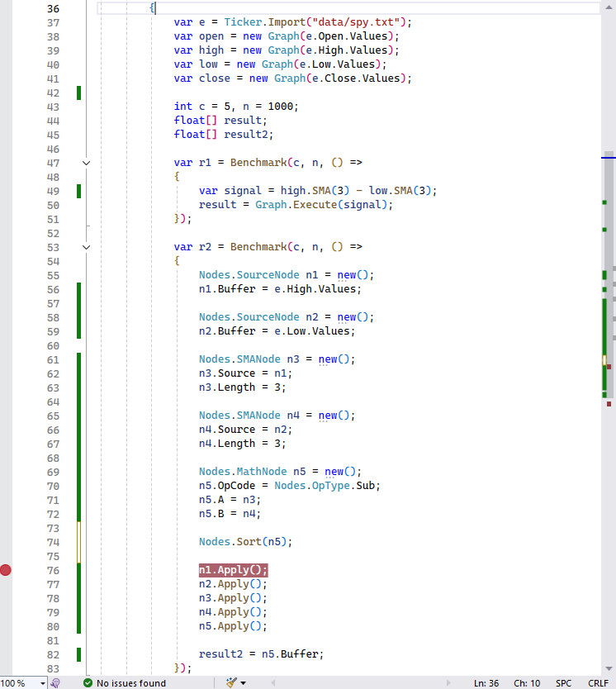Click the n2.Apply(); statement
Viewport: 616px width, 689px height.
click(233, 584)
